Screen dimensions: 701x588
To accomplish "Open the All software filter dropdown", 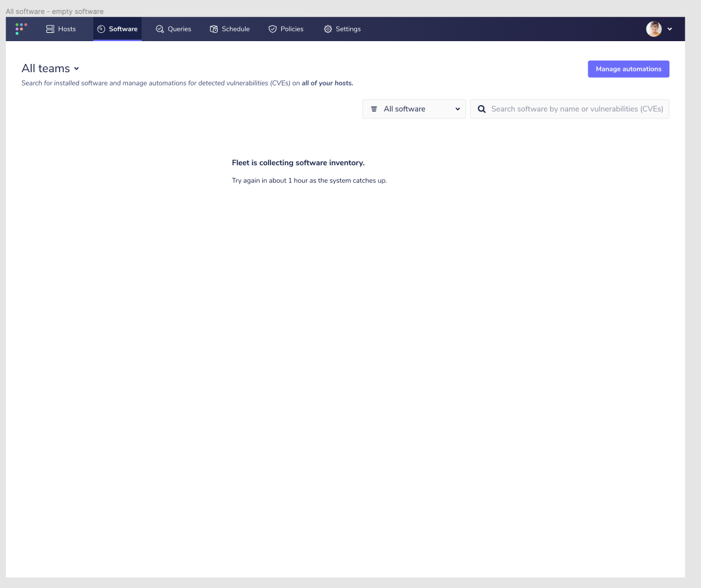I will 414,109.
